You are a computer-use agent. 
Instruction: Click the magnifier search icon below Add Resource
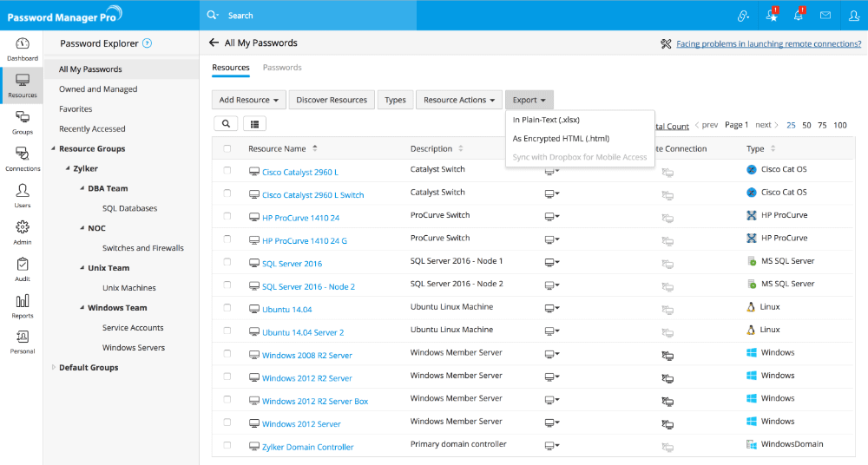point(226,123)
